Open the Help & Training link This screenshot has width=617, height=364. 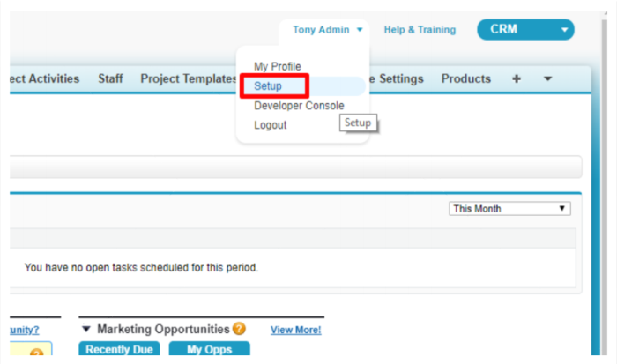click(420, 29)
